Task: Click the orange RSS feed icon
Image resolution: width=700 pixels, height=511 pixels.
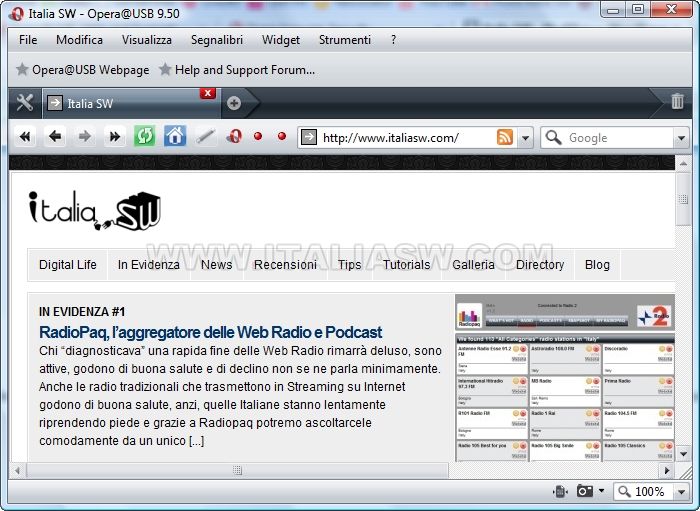Action: coord(504,137)
